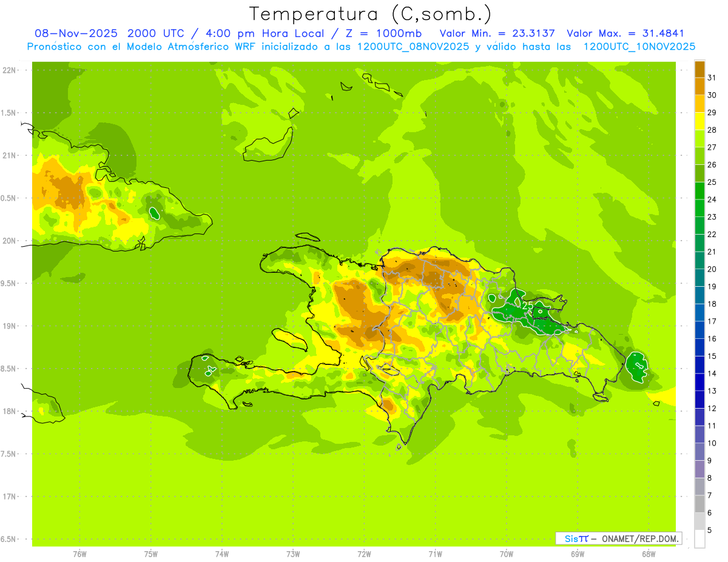Viewport: 728px width, 562px height.
Task: Click the '31' value on the legend
Action: (x=712, y=78)
